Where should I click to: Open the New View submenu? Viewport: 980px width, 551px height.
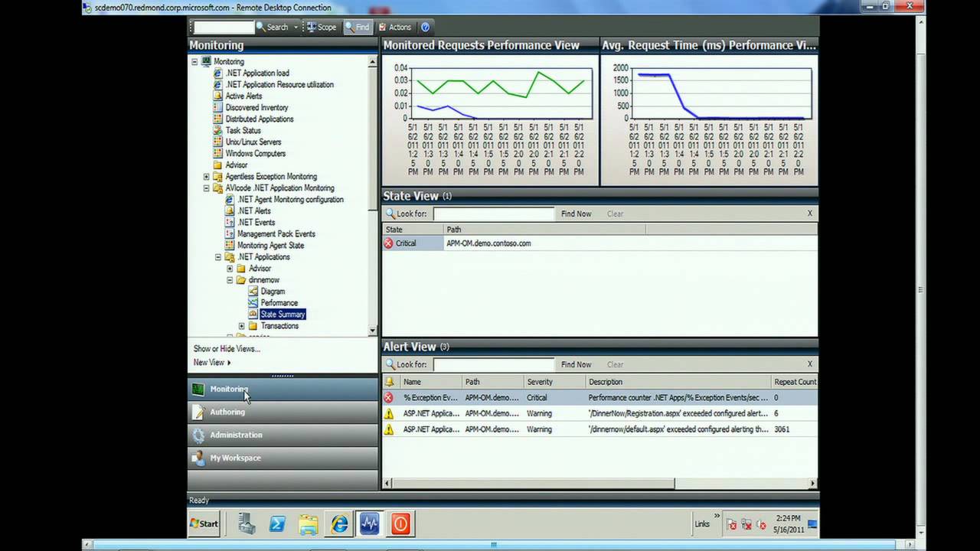coord(212,362)
